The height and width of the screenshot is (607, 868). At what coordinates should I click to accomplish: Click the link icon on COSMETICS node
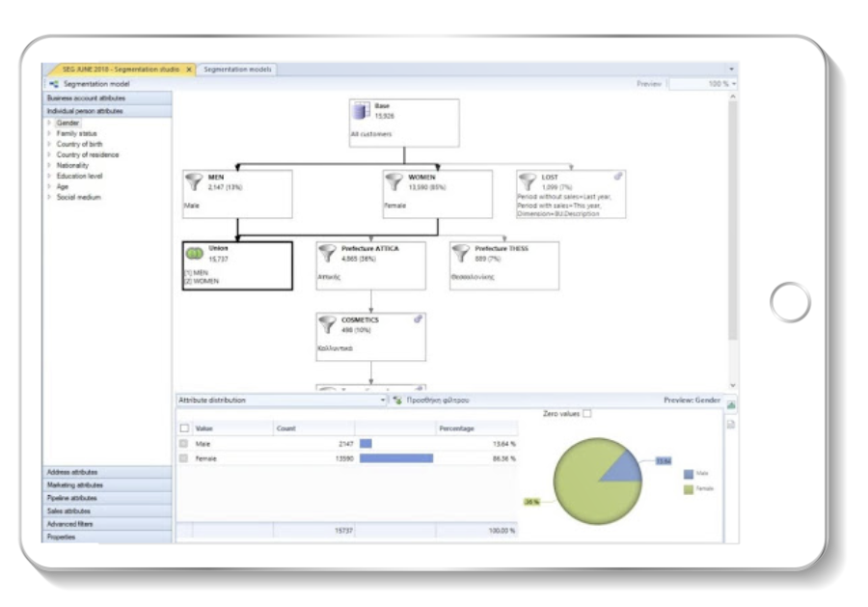point(418,319)
